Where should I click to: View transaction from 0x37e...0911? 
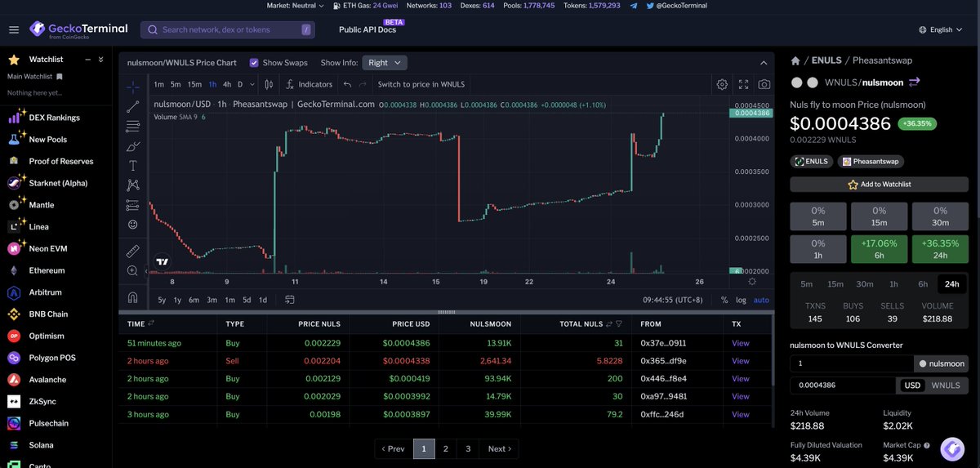(x=740, y=343)
